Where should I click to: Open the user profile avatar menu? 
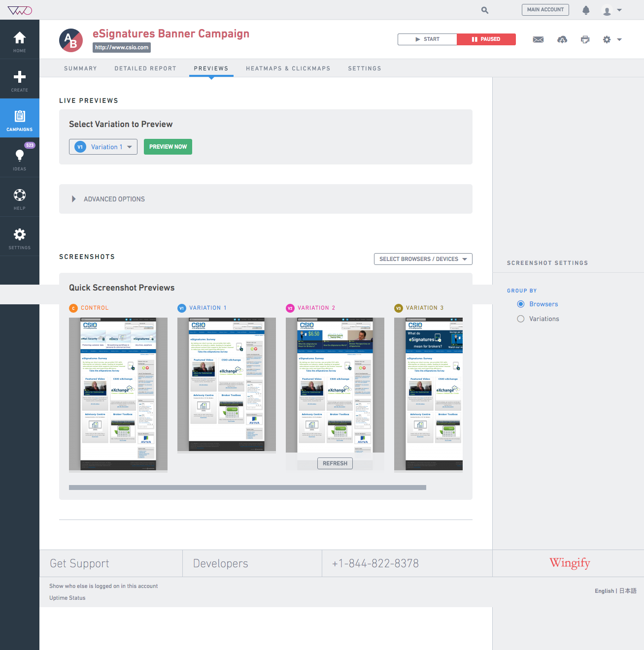(x=612, y=10)
